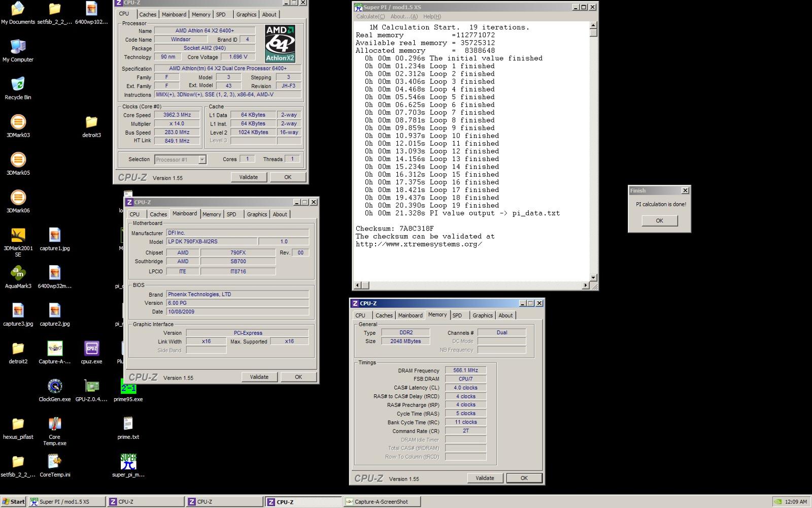812x508 pixels.
Task: Open My Documents desktop icon
Action: pos(18,13)
